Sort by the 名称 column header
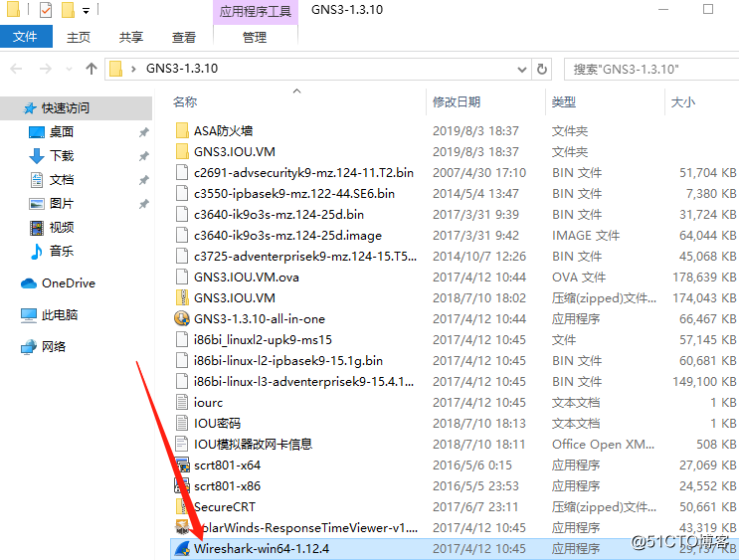 coord(185,101)
